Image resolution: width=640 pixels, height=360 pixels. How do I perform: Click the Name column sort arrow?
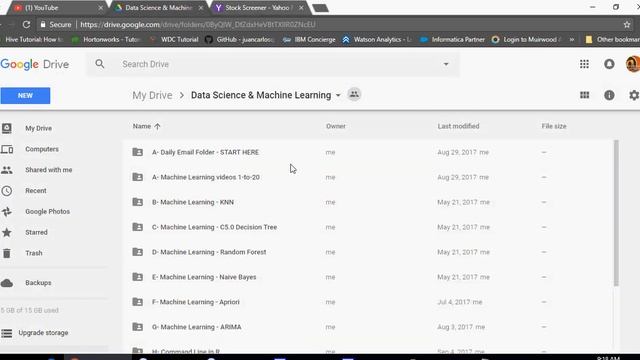(157, 126)
